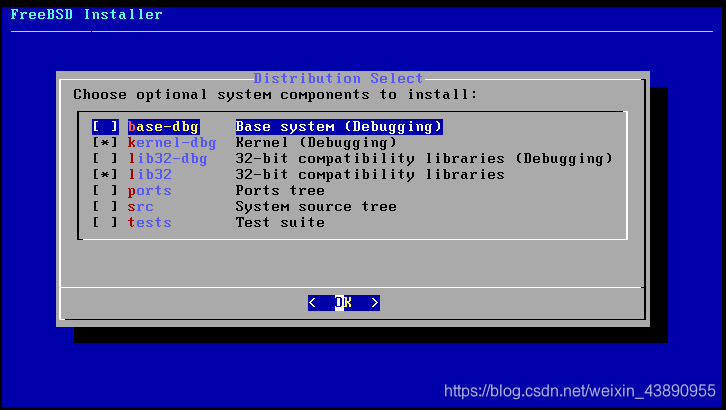Screen dimensions: 726x410
Task: Click 'Kernel (Debugging)' description
Action: point(316,143)
